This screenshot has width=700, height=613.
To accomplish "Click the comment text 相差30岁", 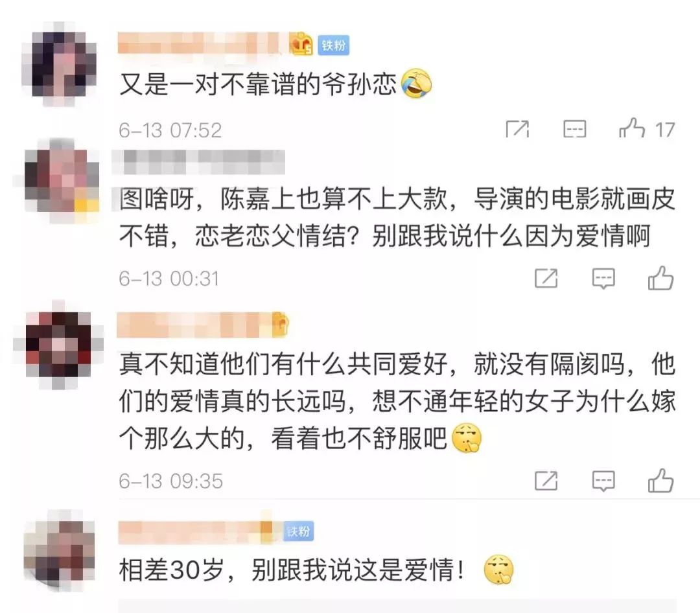I will 171,570.
